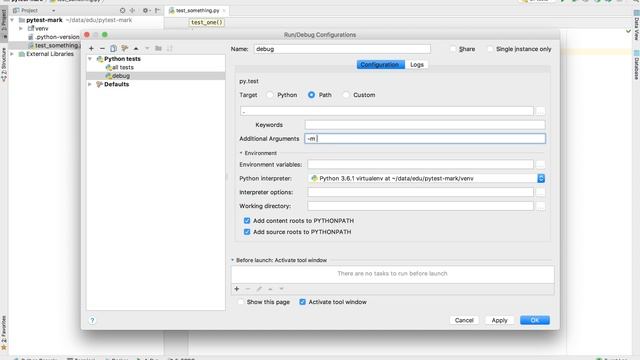
Task: Switch to Logs tab
Action: [x=417, y=64]
